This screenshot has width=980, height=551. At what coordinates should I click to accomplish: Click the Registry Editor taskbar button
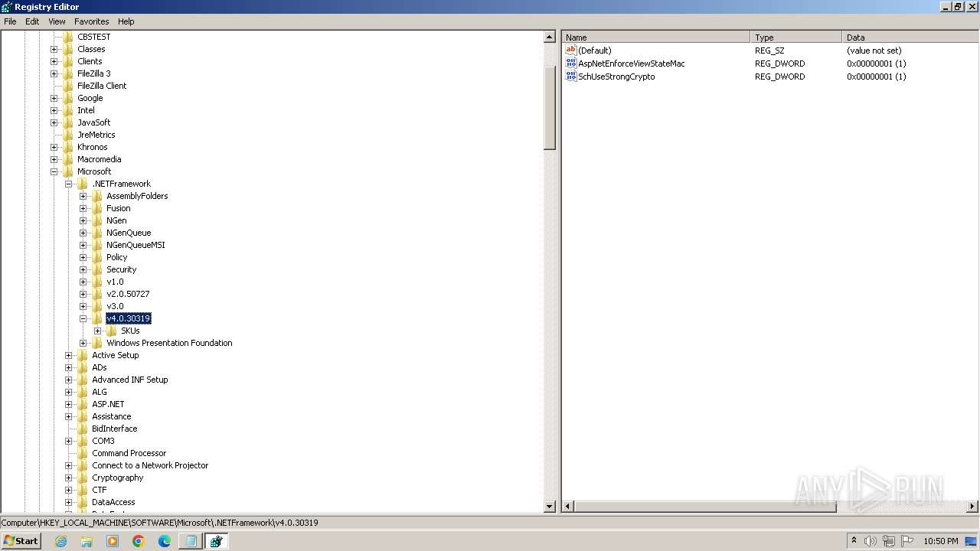pyautogui.click(x=216, y=541)
